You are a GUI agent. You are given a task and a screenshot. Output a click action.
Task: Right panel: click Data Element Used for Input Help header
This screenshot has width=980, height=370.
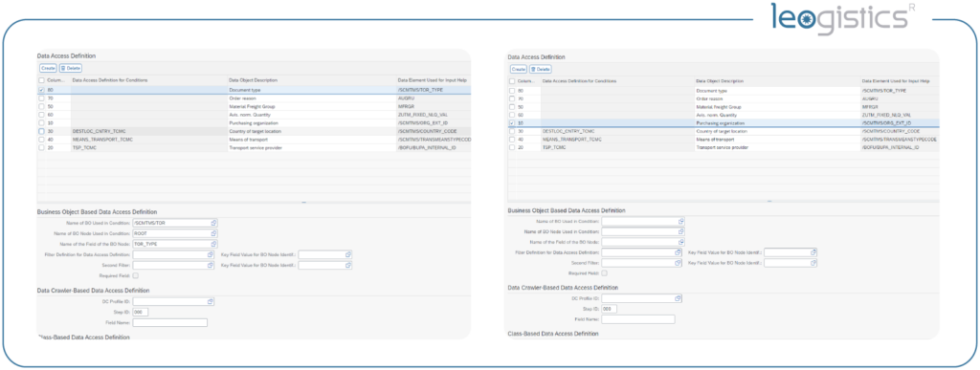896,81
